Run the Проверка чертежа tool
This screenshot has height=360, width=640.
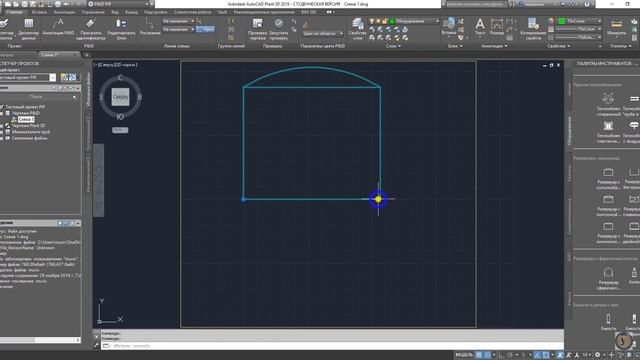pyautogui.click(x=258, y=29)
